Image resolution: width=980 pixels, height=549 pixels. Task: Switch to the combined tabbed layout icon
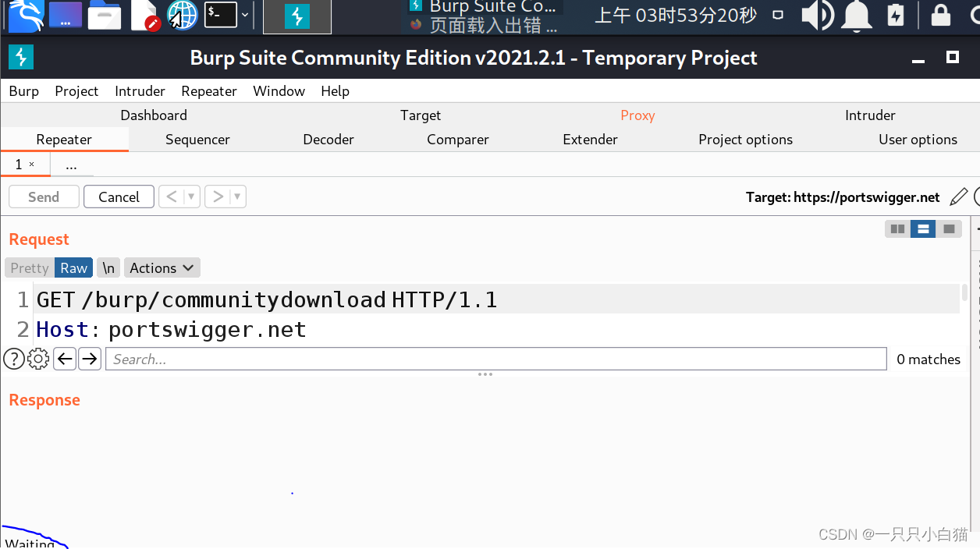tap(948, 228)
